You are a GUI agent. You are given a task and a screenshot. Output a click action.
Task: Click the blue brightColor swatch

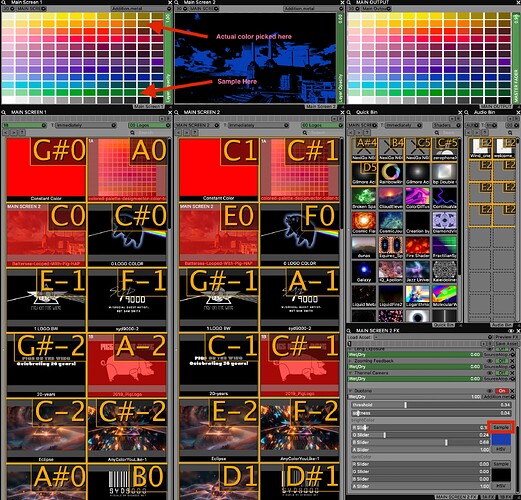(501, 439)
